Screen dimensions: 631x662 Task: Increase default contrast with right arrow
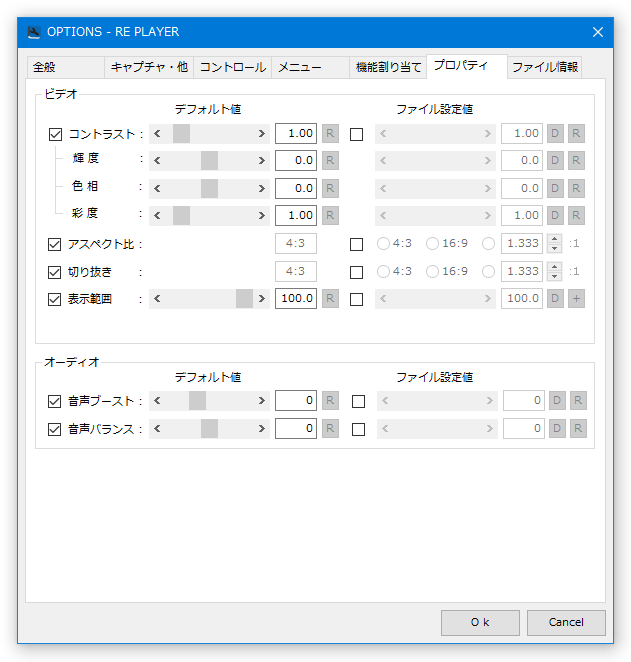pyautogui.click(x=262, y=133)
